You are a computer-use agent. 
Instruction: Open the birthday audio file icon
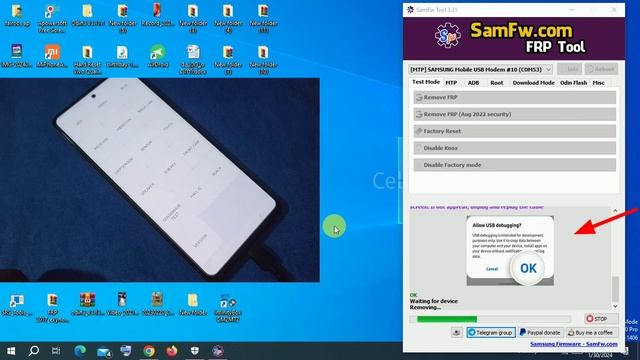[122, 56]
